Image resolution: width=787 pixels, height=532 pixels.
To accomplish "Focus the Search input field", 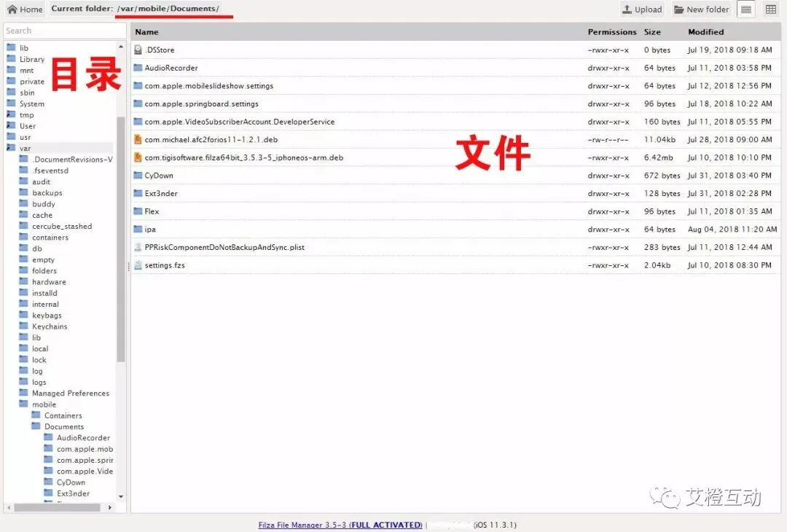I will coord(65,31).
